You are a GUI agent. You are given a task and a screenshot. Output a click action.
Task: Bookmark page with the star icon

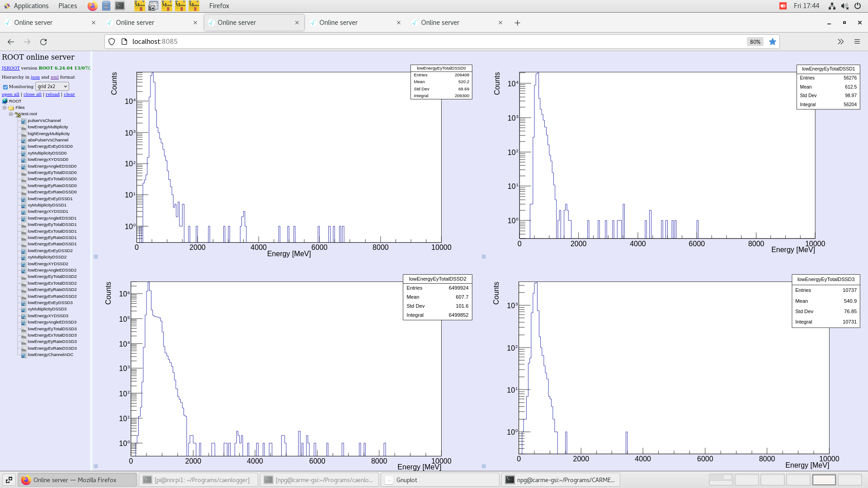click(773, 42)
